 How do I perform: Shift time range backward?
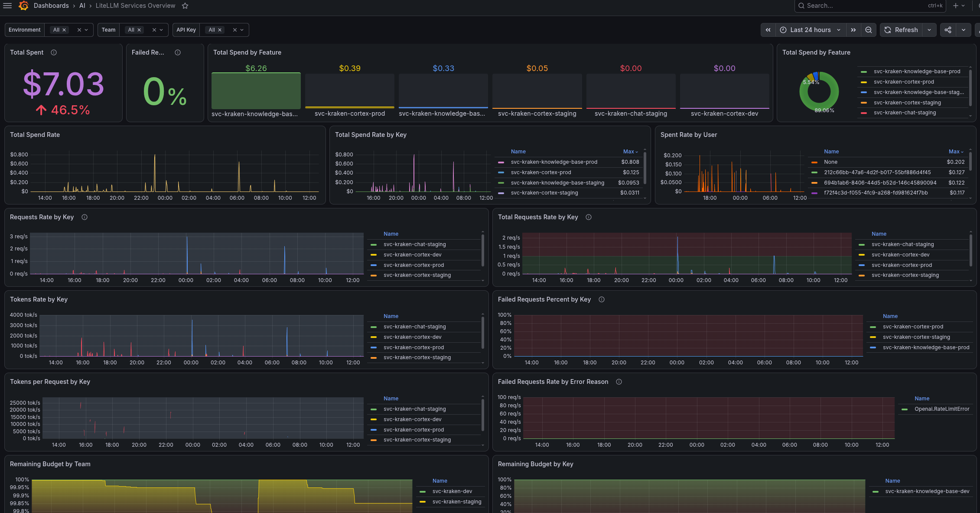coord(768,30)
